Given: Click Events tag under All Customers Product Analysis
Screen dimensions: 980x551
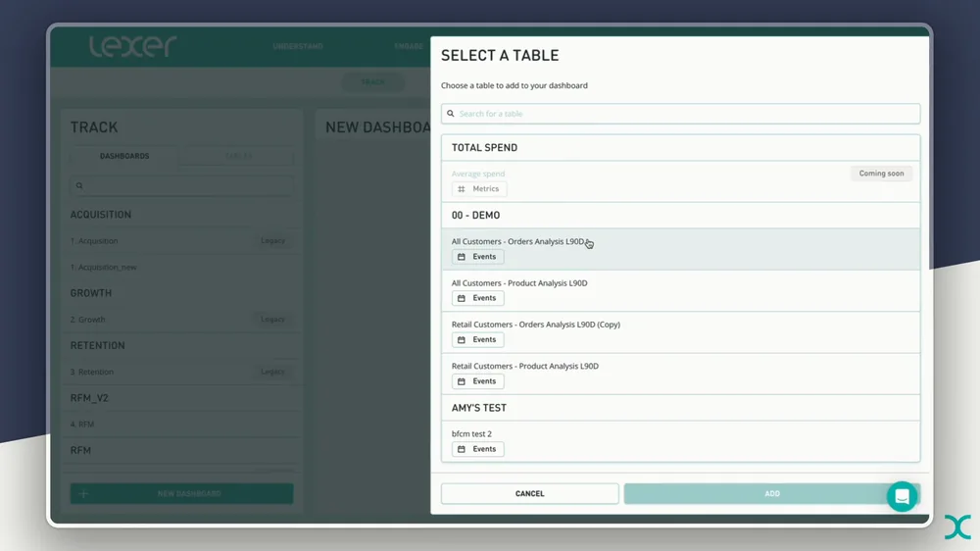Looking at the screenshot, I should click(x=477, y=298).
